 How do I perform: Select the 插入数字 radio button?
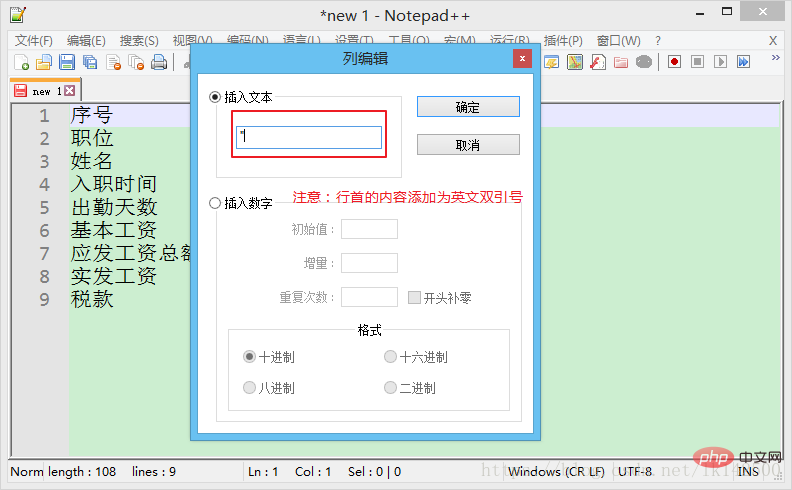(x=215, y=203)
